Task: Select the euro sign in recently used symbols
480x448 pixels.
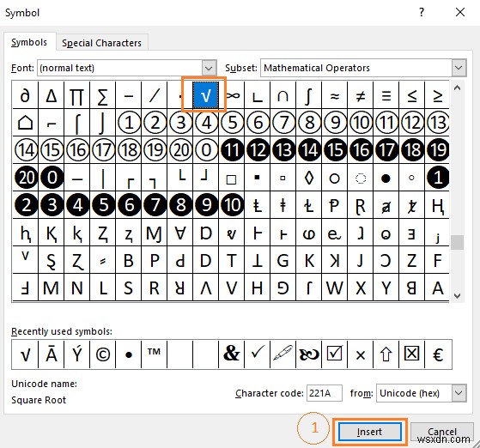Action: (x=438, y=354)
